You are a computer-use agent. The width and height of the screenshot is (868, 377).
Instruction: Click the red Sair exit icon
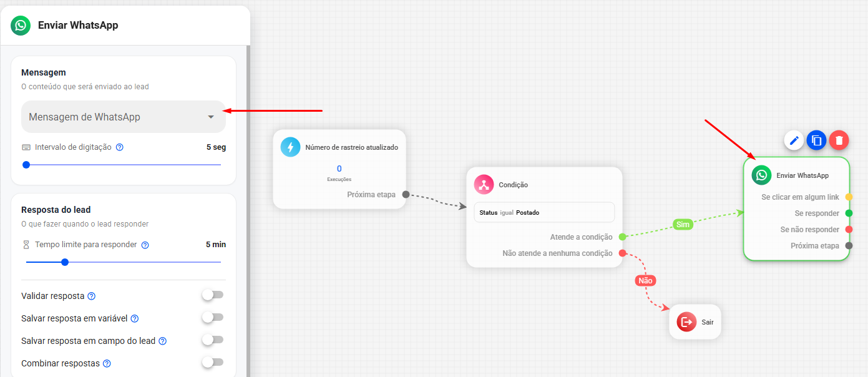tap(686, 322)
